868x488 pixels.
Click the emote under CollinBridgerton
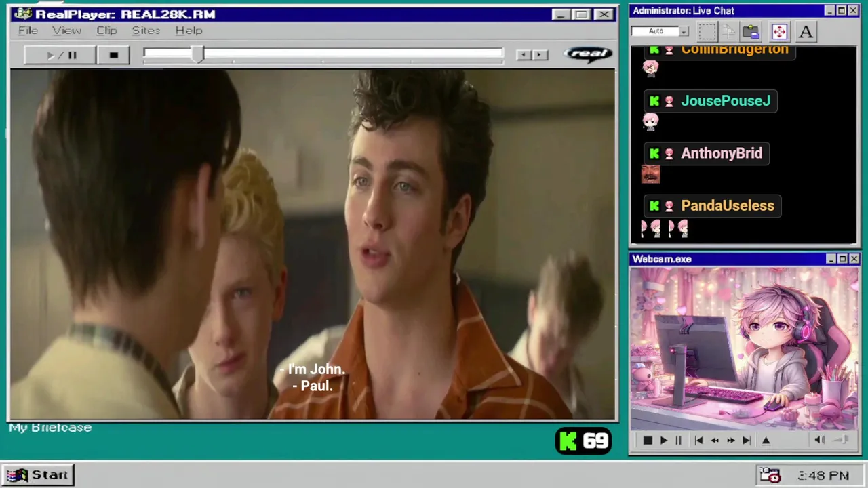tap(650, 68)
